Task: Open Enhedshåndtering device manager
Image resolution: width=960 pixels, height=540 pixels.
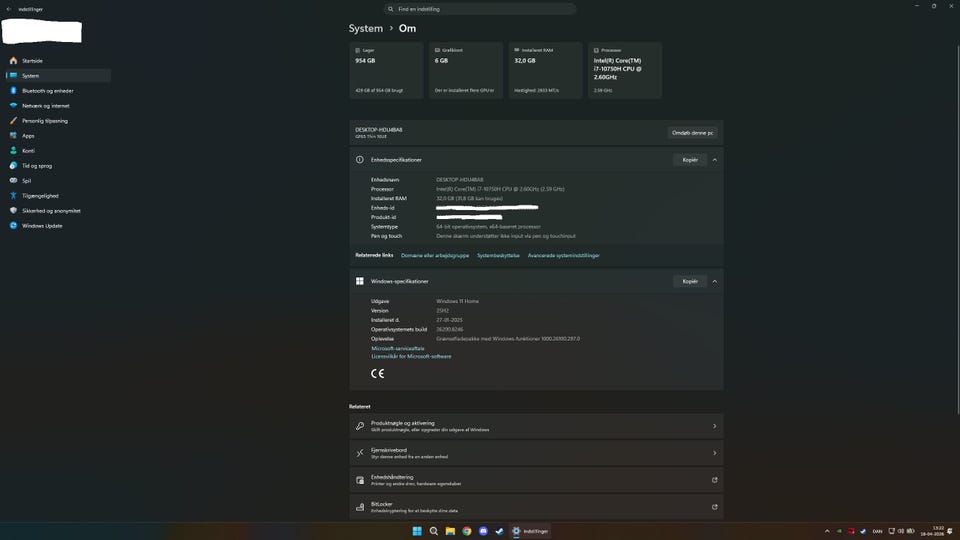Action: 536,480
